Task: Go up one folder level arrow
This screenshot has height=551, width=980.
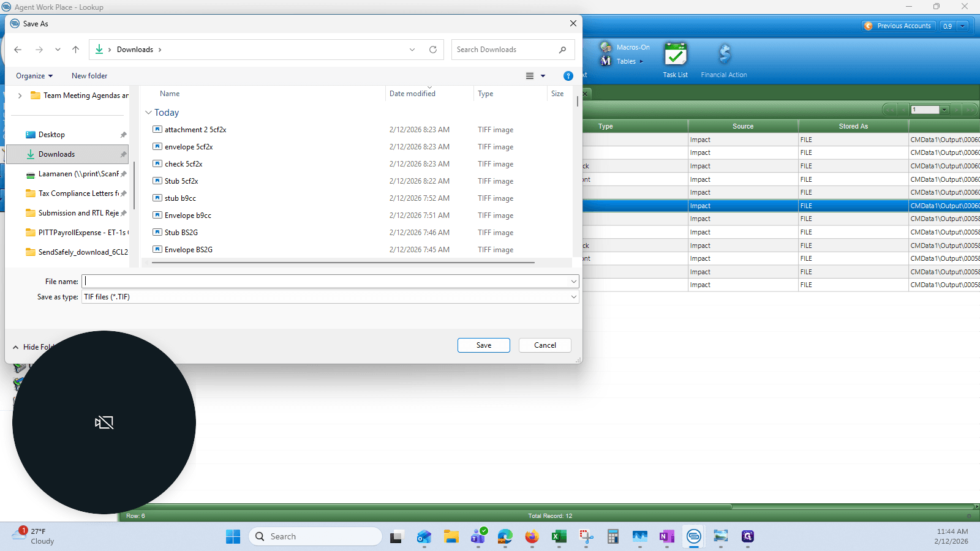Action: tap(75, 50)
